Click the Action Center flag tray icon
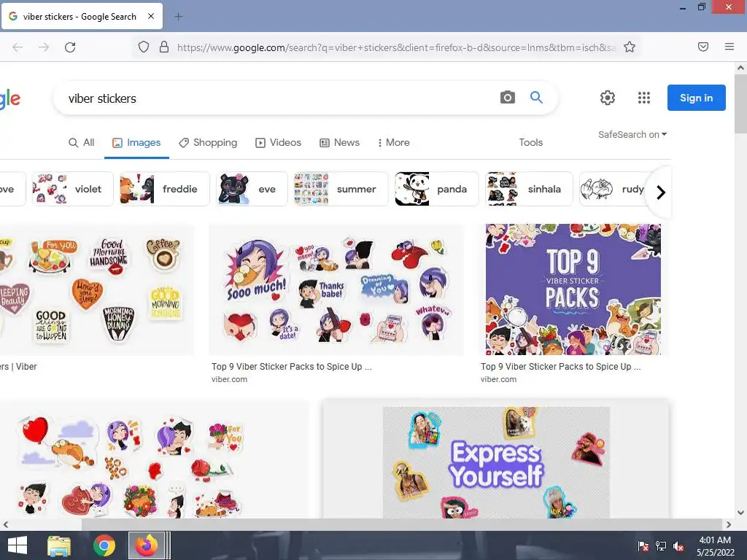 643,546
